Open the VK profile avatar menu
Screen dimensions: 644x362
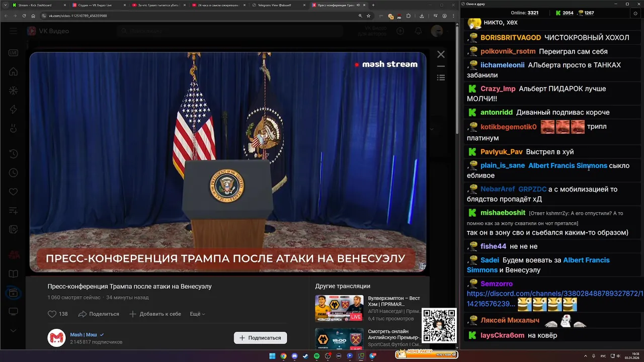(437, 31)
